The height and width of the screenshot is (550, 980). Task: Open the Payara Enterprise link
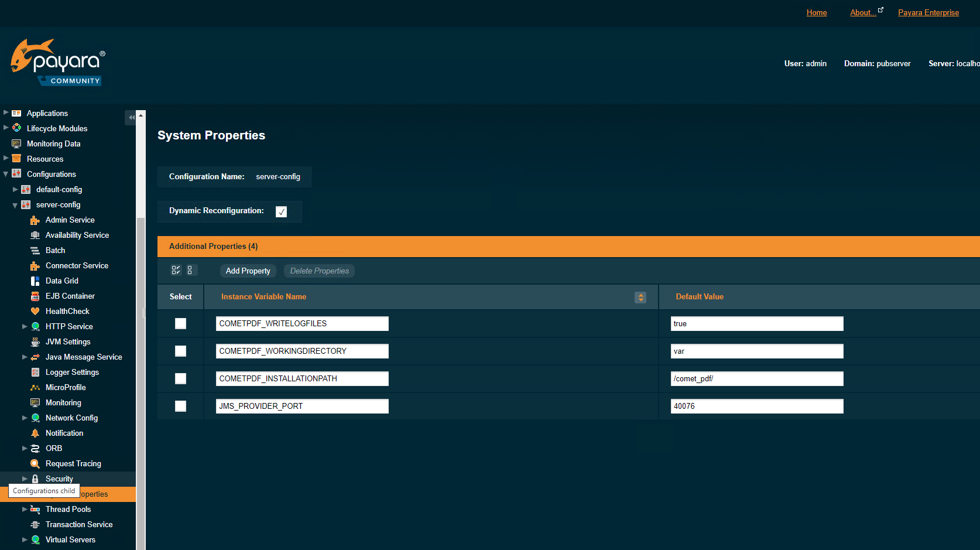click(928, 13)
